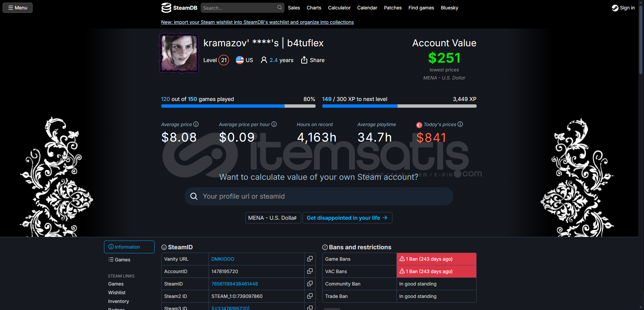Viewport: 644px width, 310px height.
Task: Click the Bans and restrictions heading icon
Action: (x=325, y=247)
